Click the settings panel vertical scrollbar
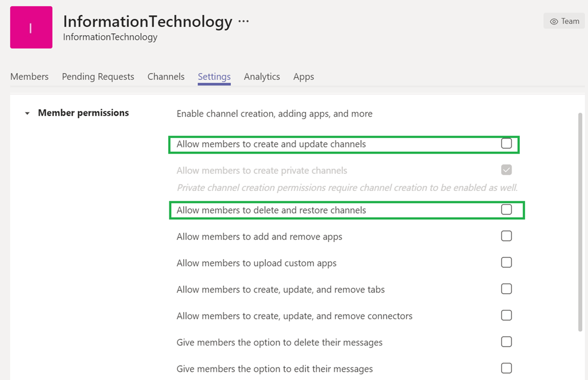 (x=580, y=222)
